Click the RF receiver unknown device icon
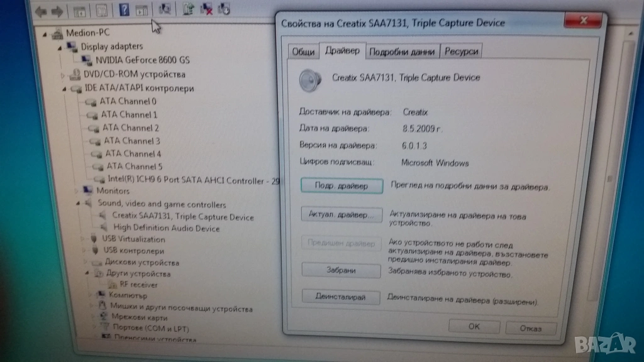Image resolution: width=644 pixels, height=362 pixels. pos(113,285)
